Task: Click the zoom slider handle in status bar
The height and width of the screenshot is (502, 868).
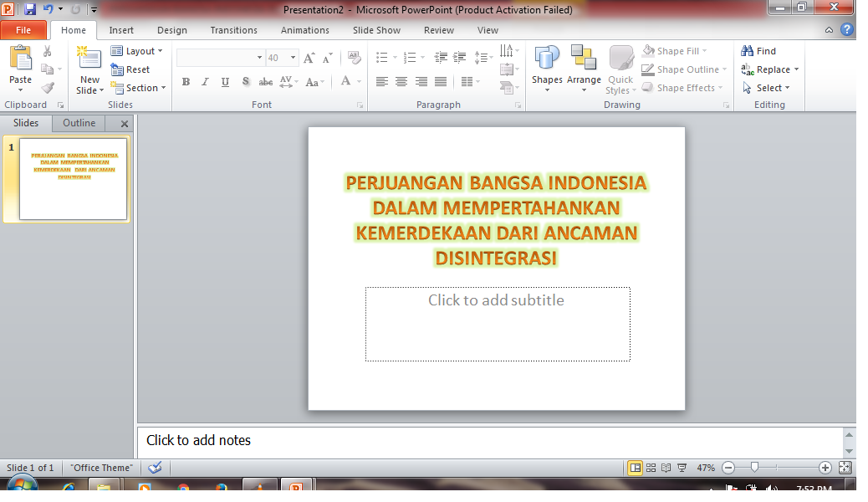Action: click(755, 468)
